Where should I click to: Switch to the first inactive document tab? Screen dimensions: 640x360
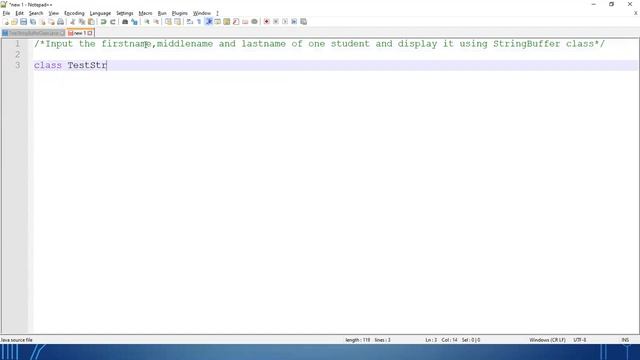[33, 33]
